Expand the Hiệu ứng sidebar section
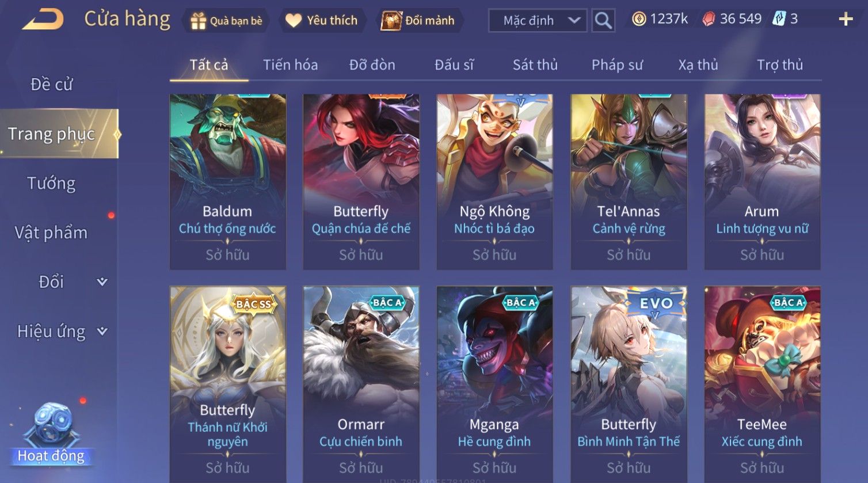Viewport: 868px width, 483px height. [x=102, y=331]
